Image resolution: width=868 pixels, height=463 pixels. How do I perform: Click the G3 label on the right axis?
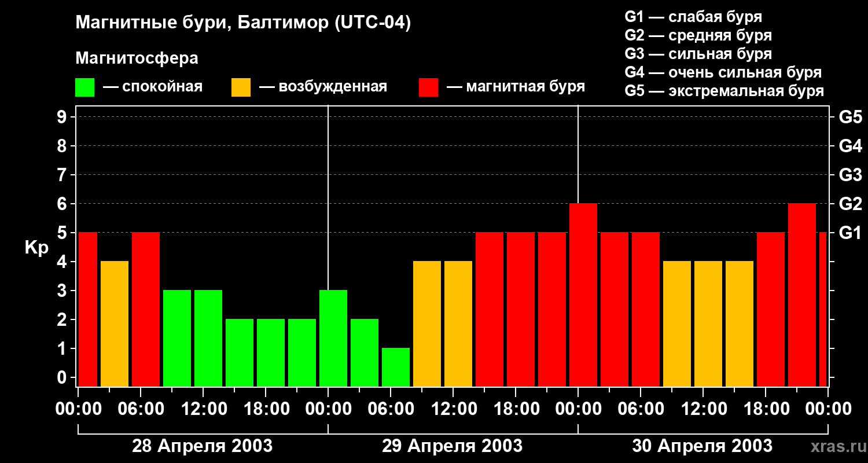[x=850, y=175]
